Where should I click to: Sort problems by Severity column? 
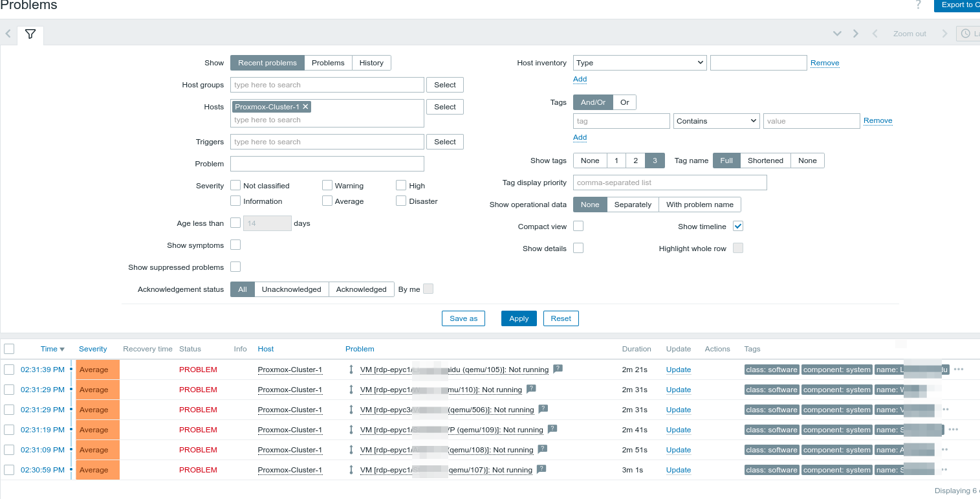[x=93, y=349]
